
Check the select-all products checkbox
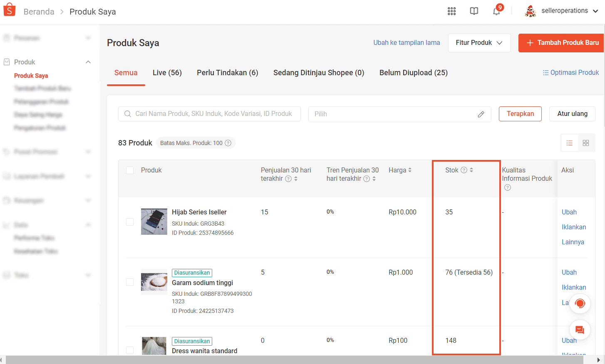130,170
